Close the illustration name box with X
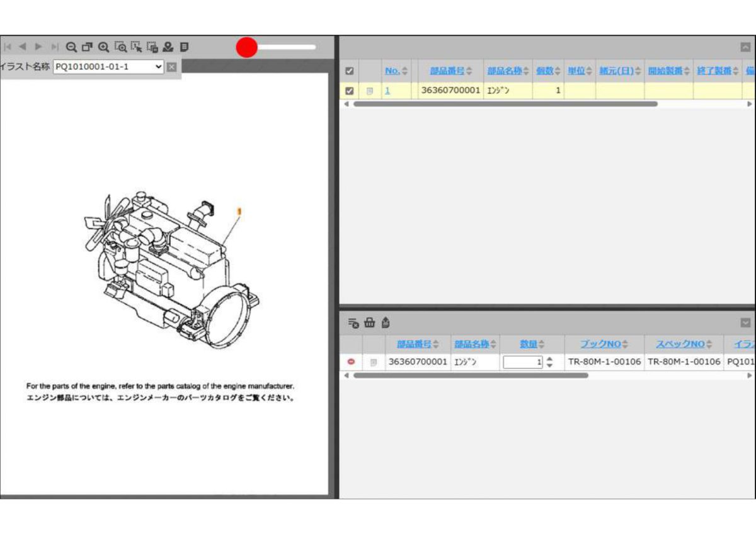 (x=171, y=67)
